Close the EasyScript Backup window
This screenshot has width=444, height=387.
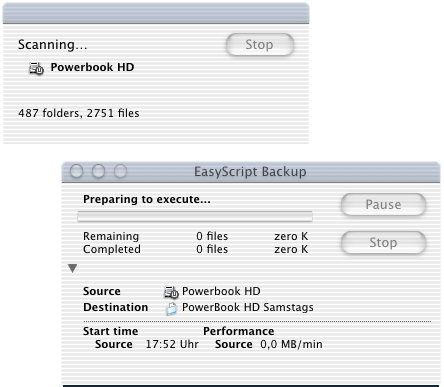coord(76,171)
